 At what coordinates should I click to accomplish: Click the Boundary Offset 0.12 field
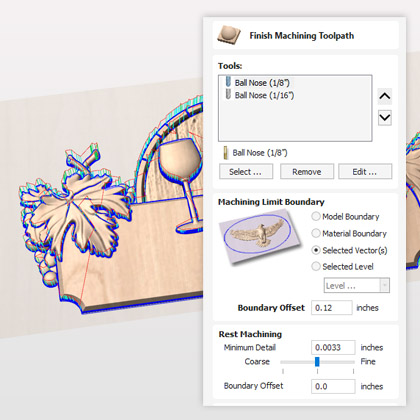coord(332,308)
